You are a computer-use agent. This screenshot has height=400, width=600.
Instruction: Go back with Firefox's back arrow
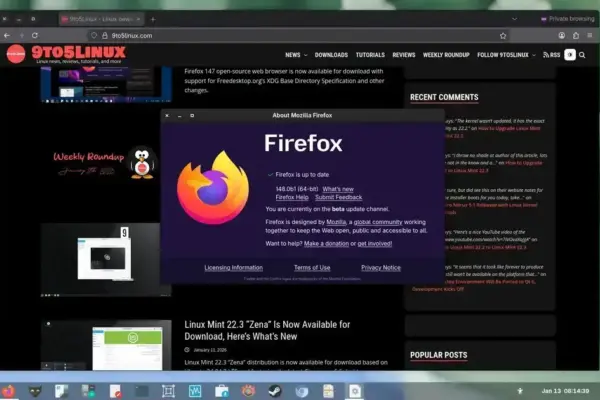(x=7, y=36)
